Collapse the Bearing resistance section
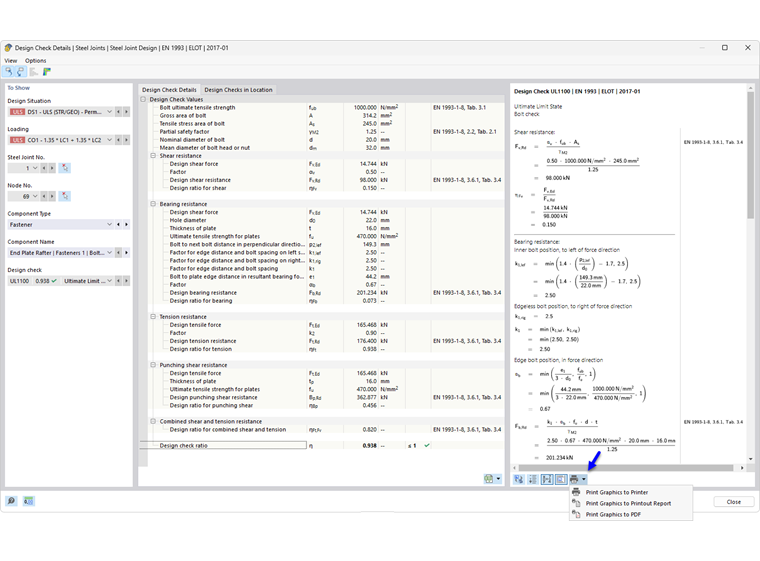760x561 pixels. click(153, 204)
